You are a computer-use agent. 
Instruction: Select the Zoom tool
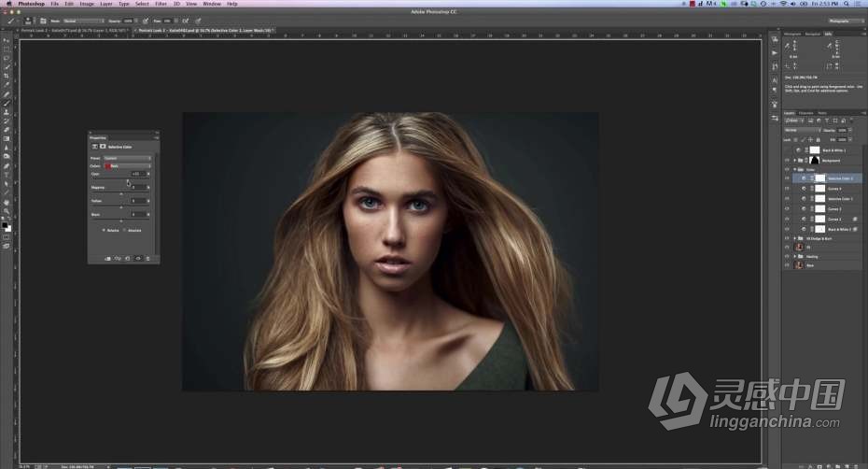tap(7, 211)
